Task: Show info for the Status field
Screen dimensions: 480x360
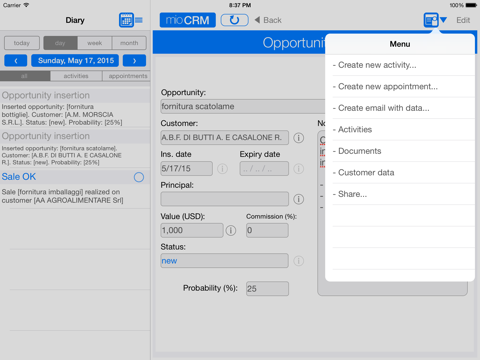Action: [x=299, y=261]
